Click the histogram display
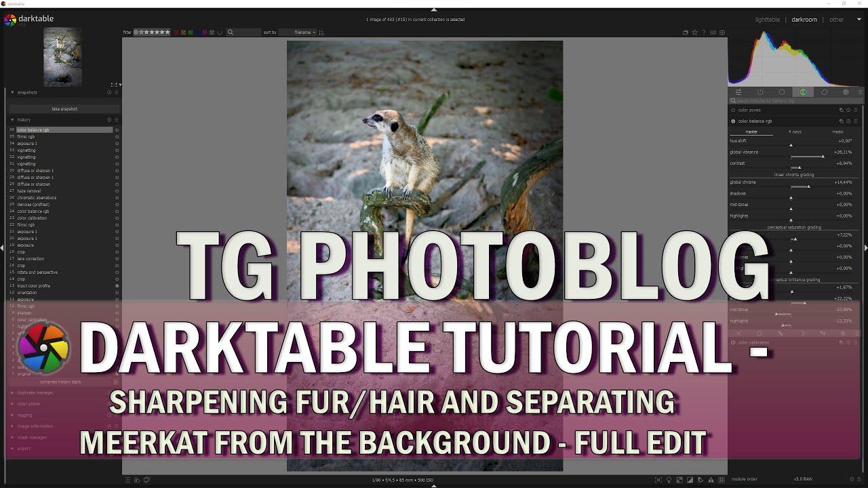This screenshot has width=868, height=488. click(x=795, y=57)
